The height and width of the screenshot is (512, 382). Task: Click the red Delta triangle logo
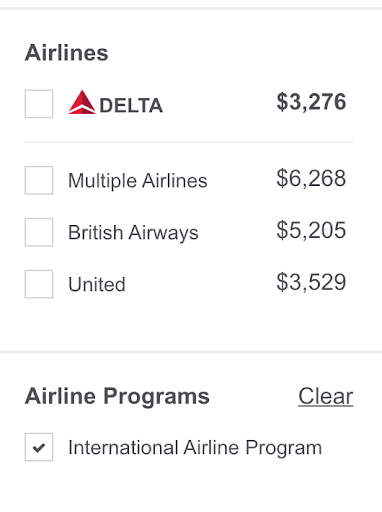tap(82, 102)
